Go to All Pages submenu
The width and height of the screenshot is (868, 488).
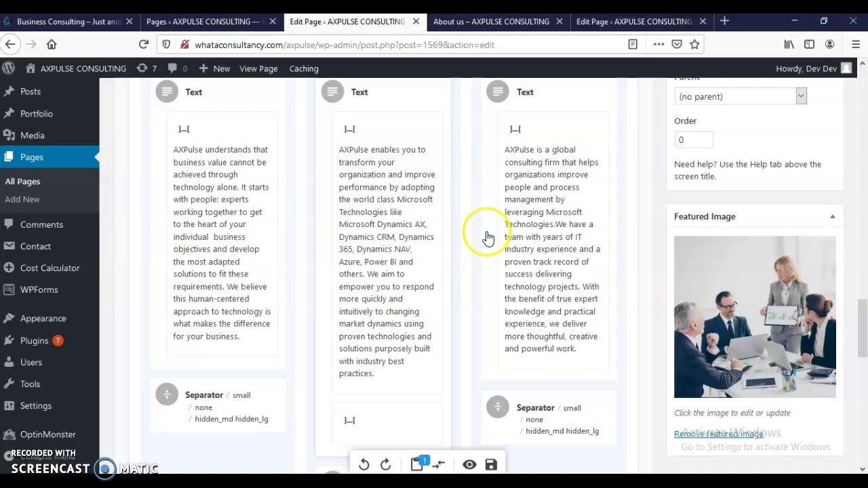coord(22,181)
